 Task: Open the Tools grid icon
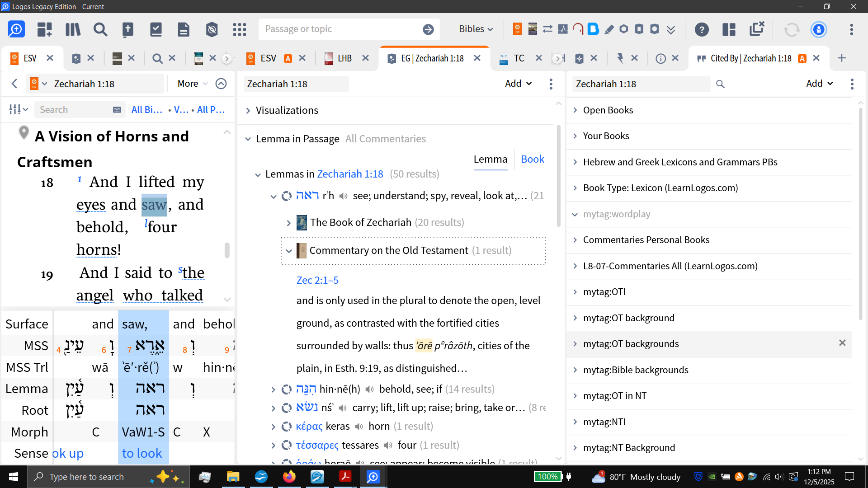(240, 30)
